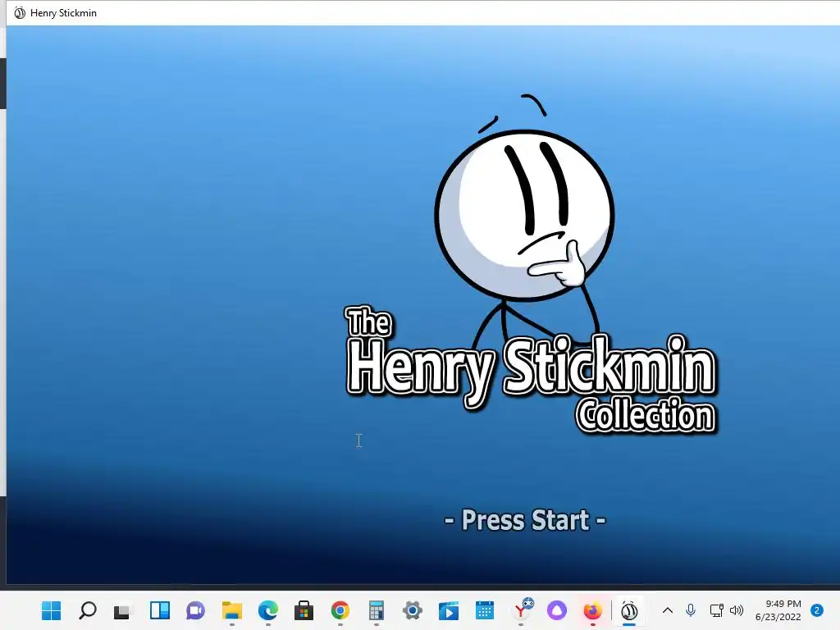This screenshot has width=840, height=630.
Task: Open Yandex games icon on the taskbar
Action: pos(523,609)
